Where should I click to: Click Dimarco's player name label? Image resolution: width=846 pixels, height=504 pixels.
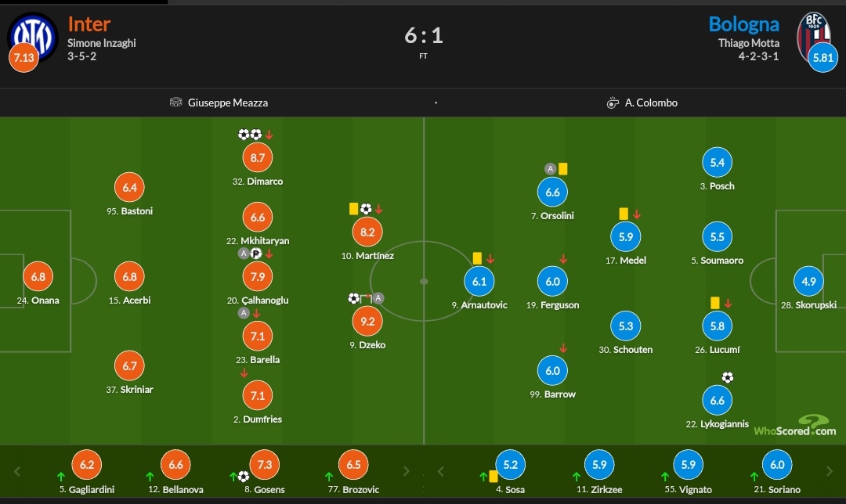pos(258,182)
